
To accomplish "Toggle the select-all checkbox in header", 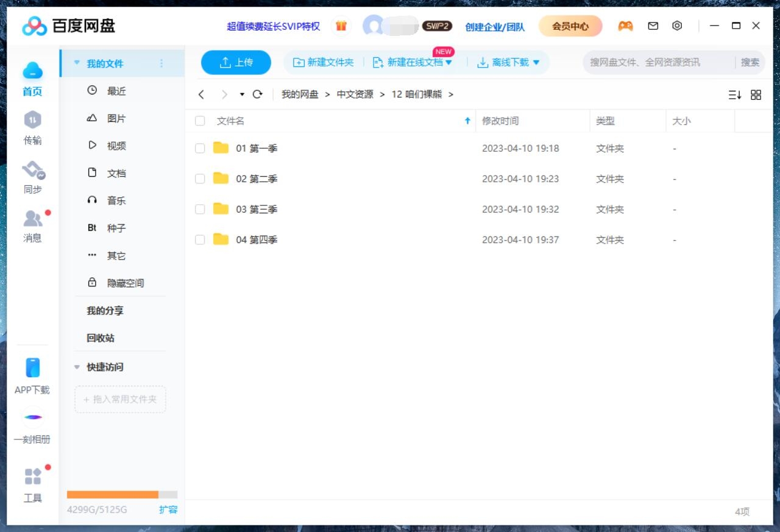I will click(200, 121).
